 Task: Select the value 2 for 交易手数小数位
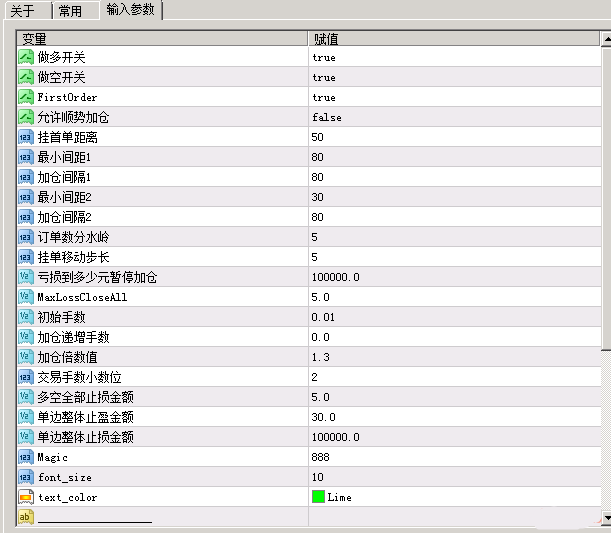[314, 377]
